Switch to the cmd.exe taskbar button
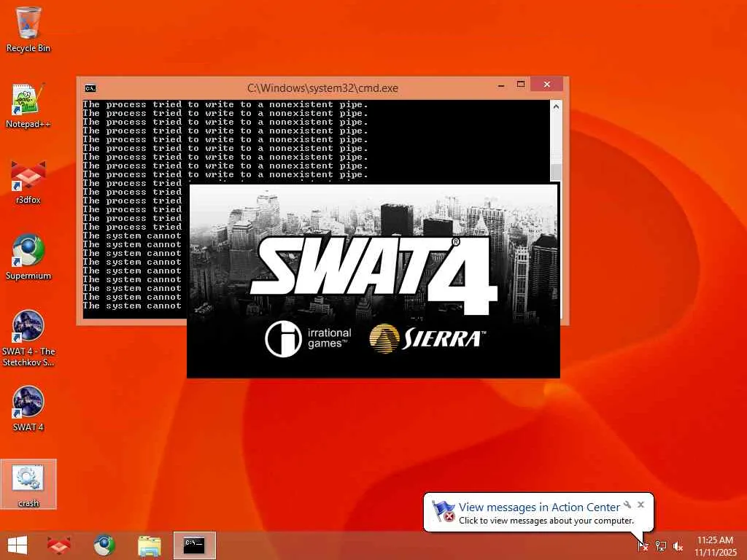The image size is (747, 560). (x=194, y=545)
